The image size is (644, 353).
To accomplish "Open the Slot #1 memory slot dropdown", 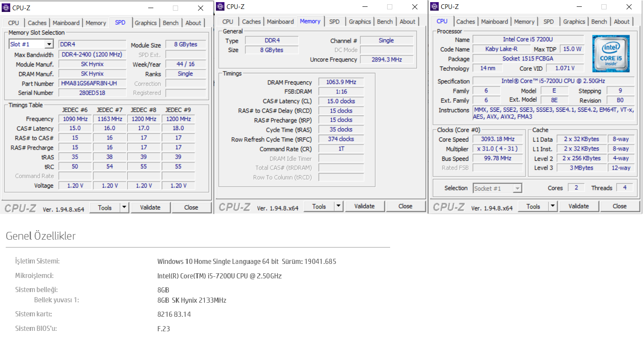I will 49,44.
